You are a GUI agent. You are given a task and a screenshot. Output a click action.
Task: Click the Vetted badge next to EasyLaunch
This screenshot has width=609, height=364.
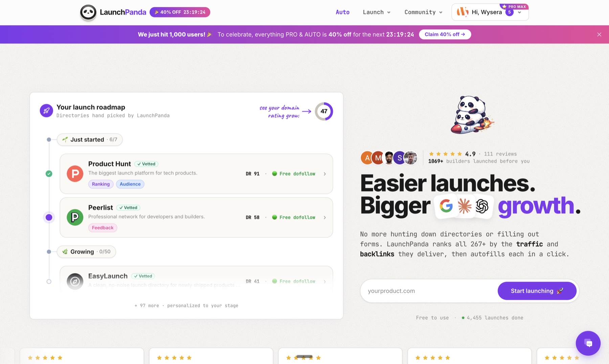143,276
